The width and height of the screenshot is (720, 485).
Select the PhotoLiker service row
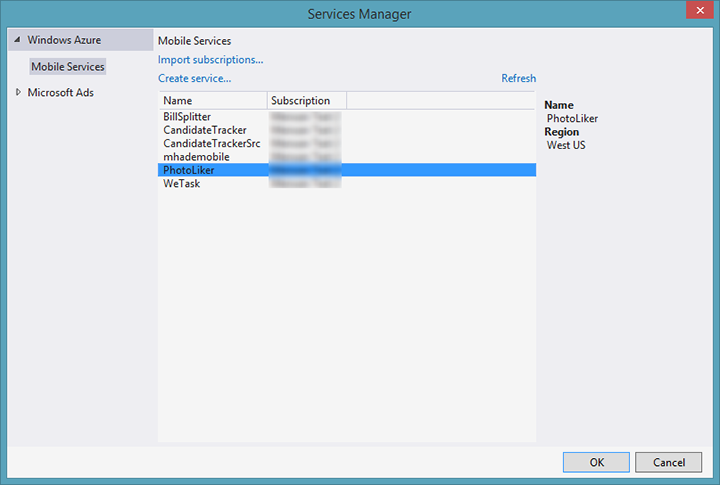pyautogui.click(x=347, y=170)
